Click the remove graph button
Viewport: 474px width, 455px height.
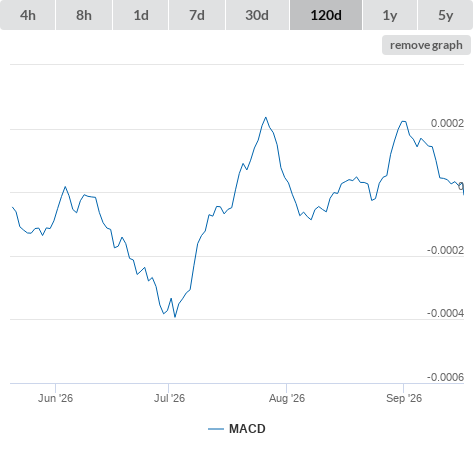426,45
